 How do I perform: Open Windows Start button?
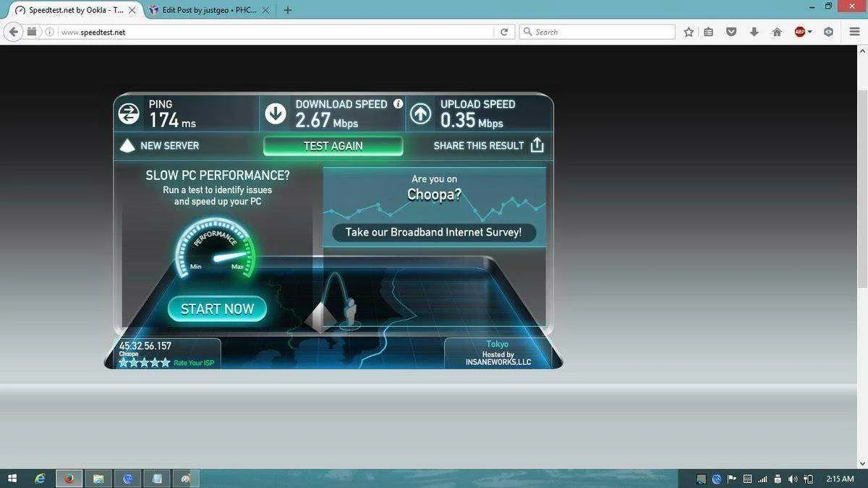[12, 479]
